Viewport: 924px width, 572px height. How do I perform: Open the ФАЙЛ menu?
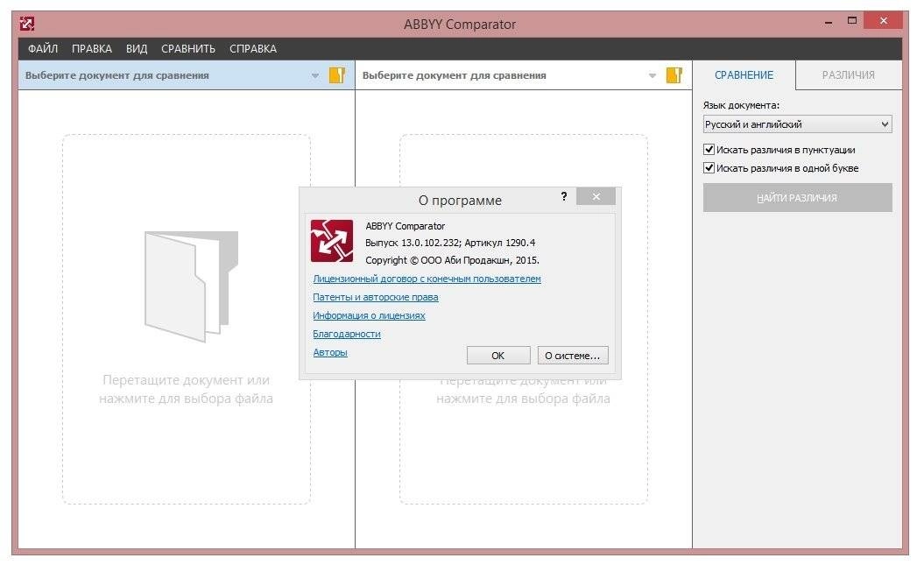coord(43,49)
